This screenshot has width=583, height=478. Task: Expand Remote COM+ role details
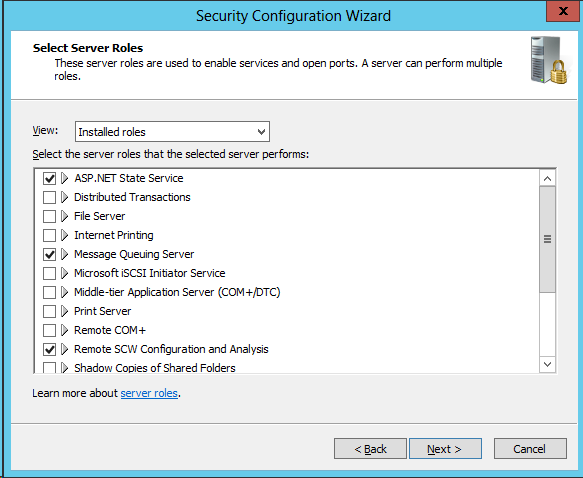pyautogui.click(x=65, y=330)
